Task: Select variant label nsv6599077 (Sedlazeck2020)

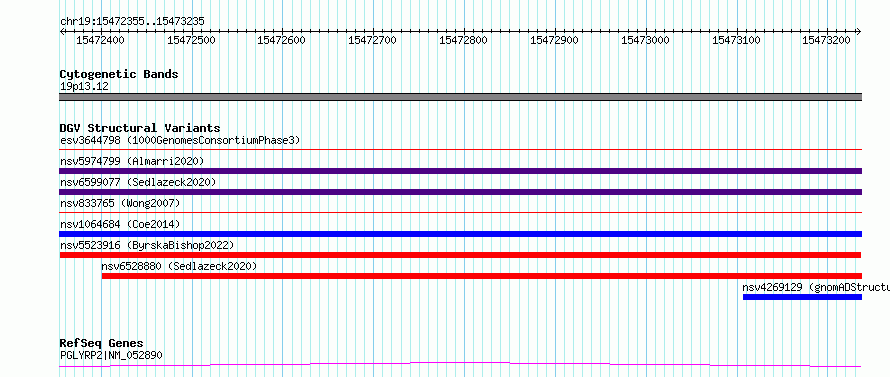Action: coord(138,182)
